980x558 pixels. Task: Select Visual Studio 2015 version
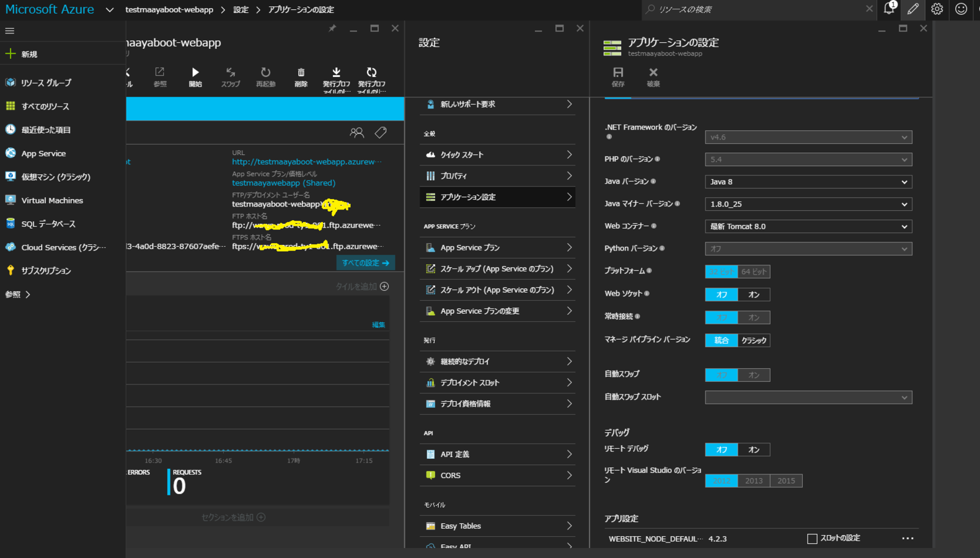(x=786, y=480)
